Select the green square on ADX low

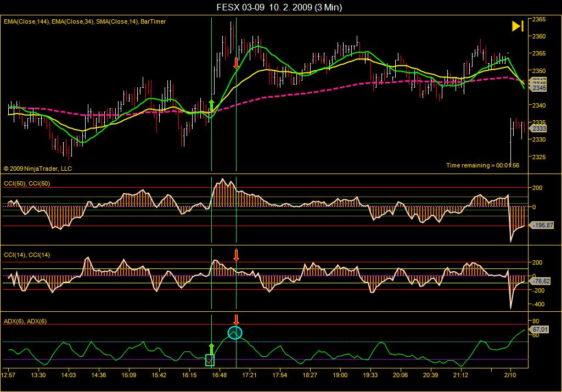[x=210, y=360]
